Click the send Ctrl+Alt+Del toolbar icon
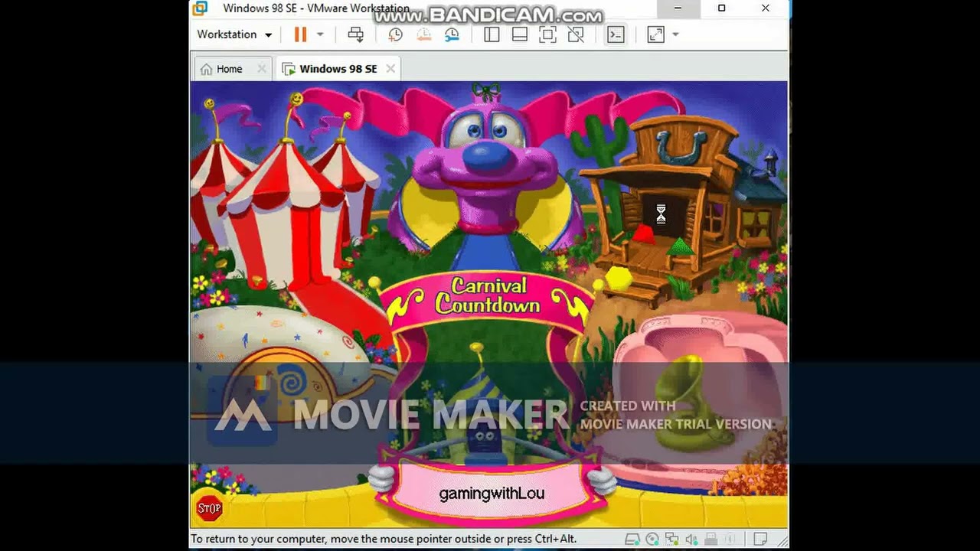 (x=356, y=34)
